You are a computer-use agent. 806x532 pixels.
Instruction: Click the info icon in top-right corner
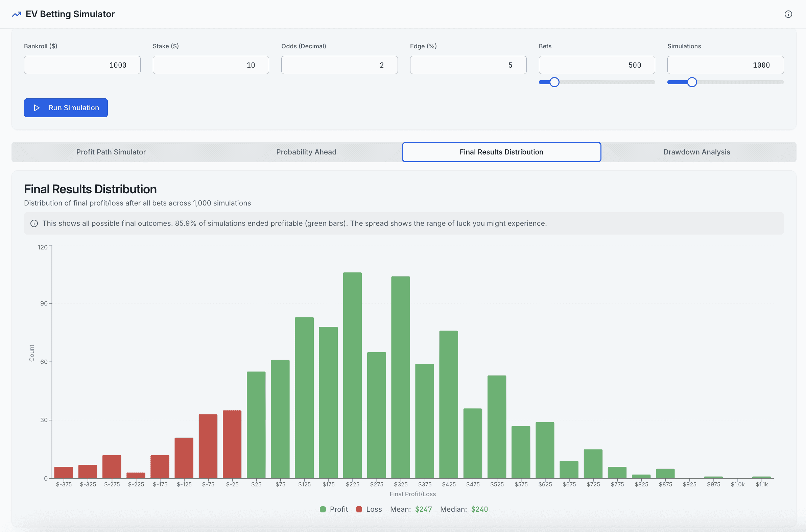(x=788, y=14)
